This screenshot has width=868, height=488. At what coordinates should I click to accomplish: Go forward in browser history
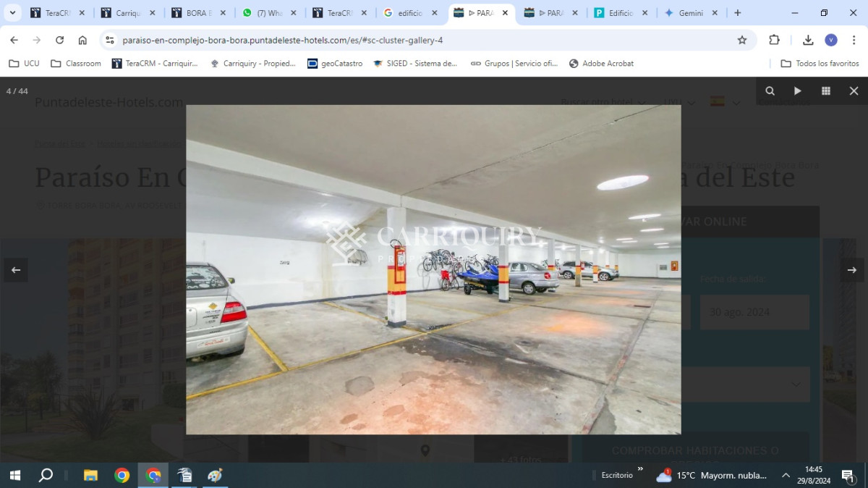[36, 40]
